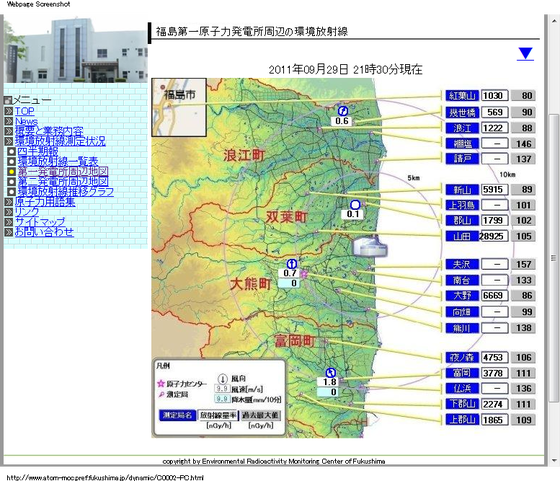Click the wind circle icon above 0.1
This screenshot has width=560, height=481.
click(x=355, y=205)
